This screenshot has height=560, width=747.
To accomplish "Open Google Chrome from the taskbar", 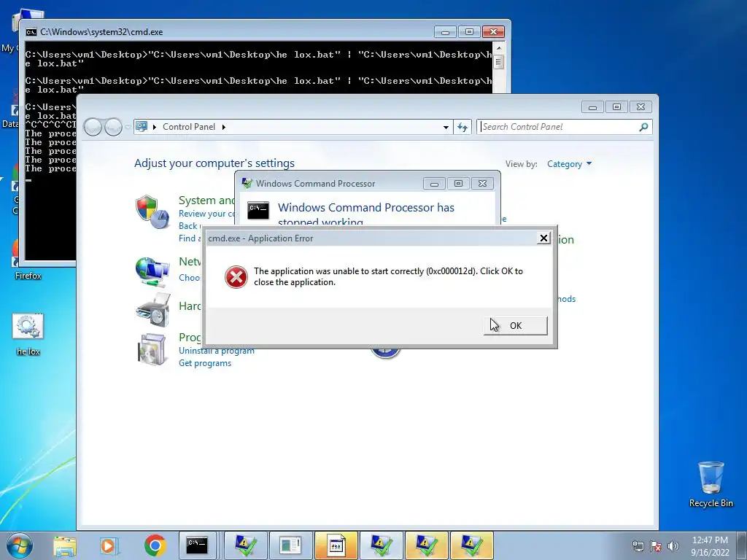I will 155,545.
